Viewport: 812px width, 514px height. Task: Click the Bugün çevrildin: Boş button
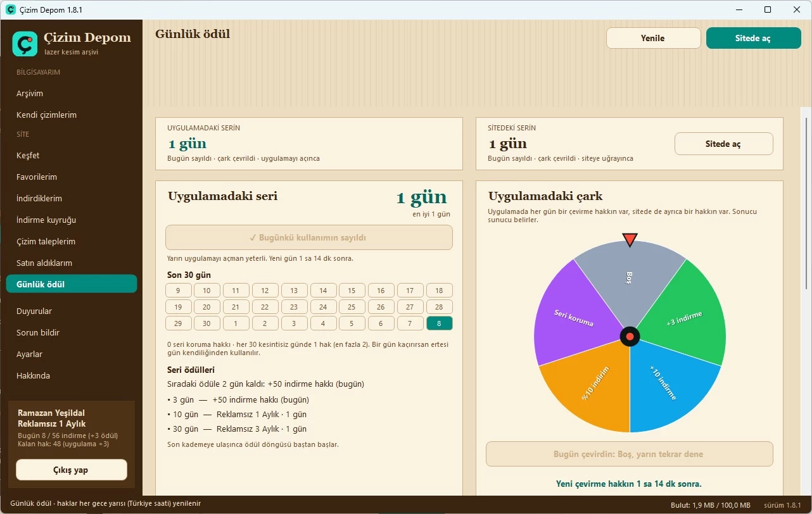(629, 454)
